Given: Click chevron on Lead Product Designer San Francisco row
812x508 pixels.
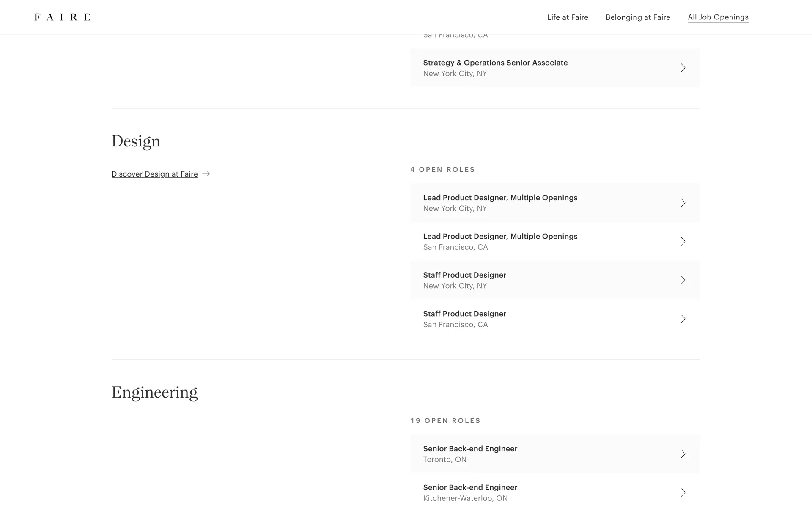Looking at the screenshot, I should [683, 241].
